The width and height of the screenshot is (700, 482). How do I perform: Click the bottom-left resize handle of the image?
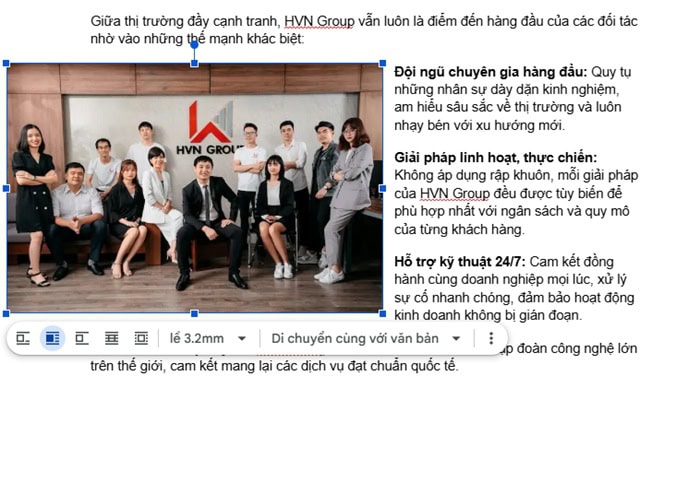6,314
